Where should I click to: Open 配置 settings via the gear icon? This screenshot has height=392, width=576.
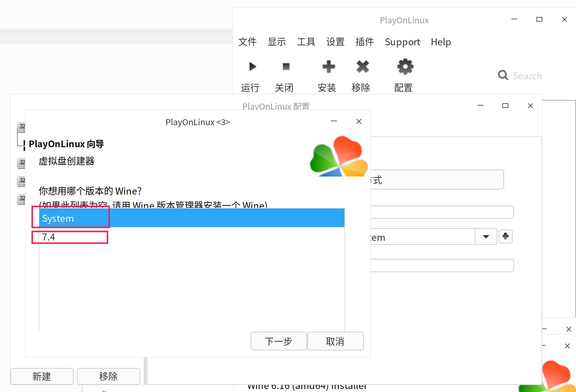pos(404,67)
